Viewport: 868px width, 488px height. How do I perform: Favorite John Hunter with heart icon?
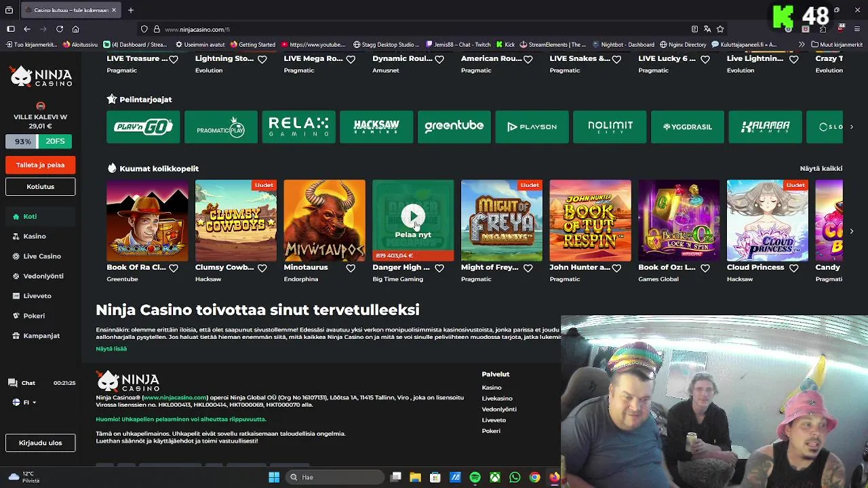pos(616,268)
